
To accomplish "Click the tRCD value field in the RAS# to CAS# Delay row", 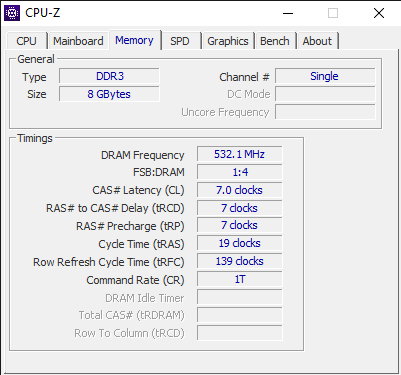I will tap(240, 208).
